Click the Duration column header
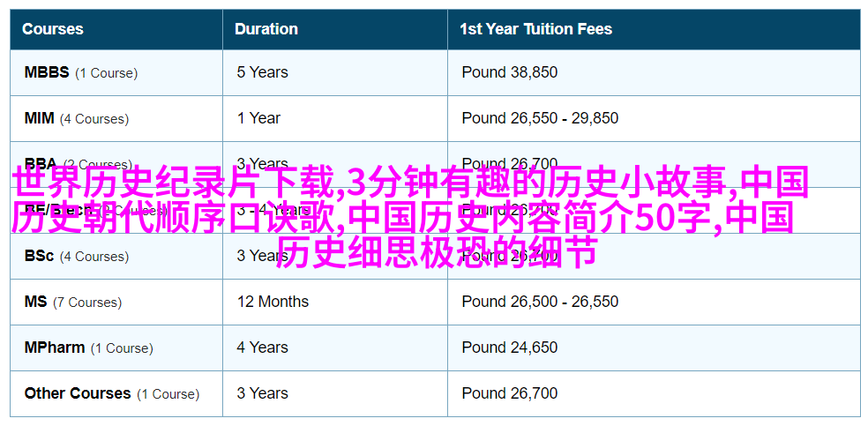Image resolution: width=868 pixels, height=426 pixels. click(266, 29)
